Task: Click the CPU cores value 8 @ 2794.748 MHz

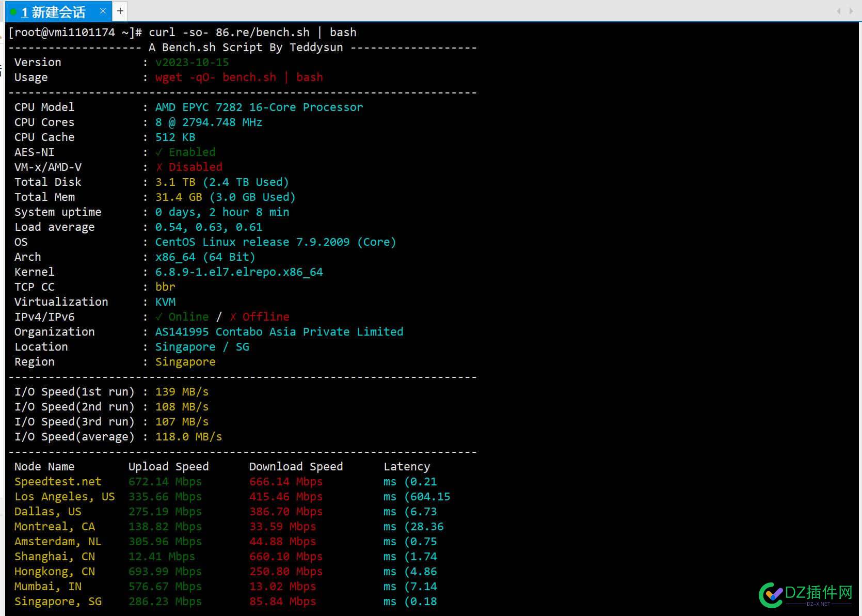Action: 209,122
